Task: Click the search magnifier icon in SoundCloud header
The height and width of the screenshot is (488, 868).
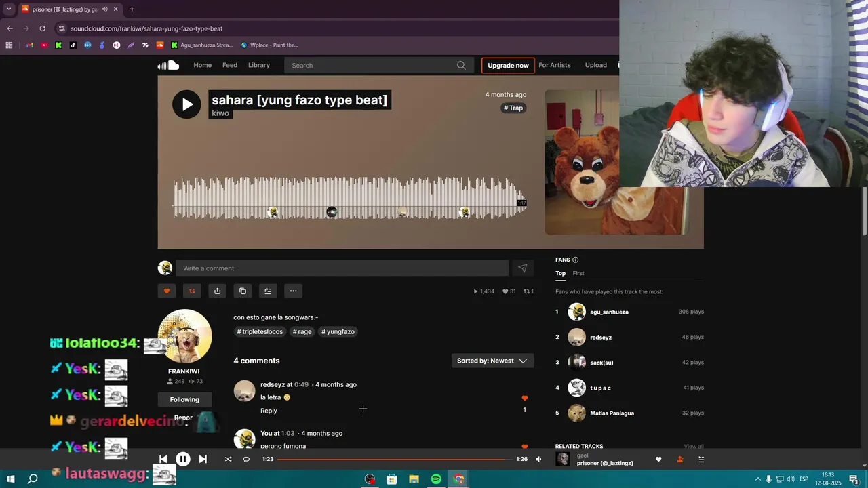Action: (x=461, y=66)
